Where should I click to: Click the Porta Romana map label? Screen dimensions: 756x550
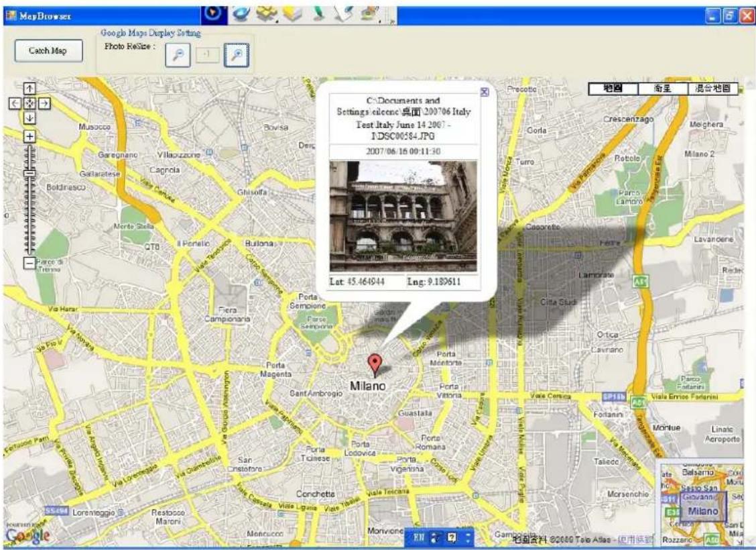coord(430,443)
